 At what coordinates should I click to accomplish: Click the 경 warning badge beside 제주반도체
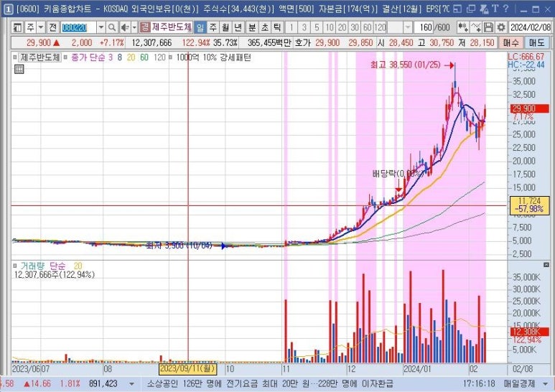[x=145, y=27]
